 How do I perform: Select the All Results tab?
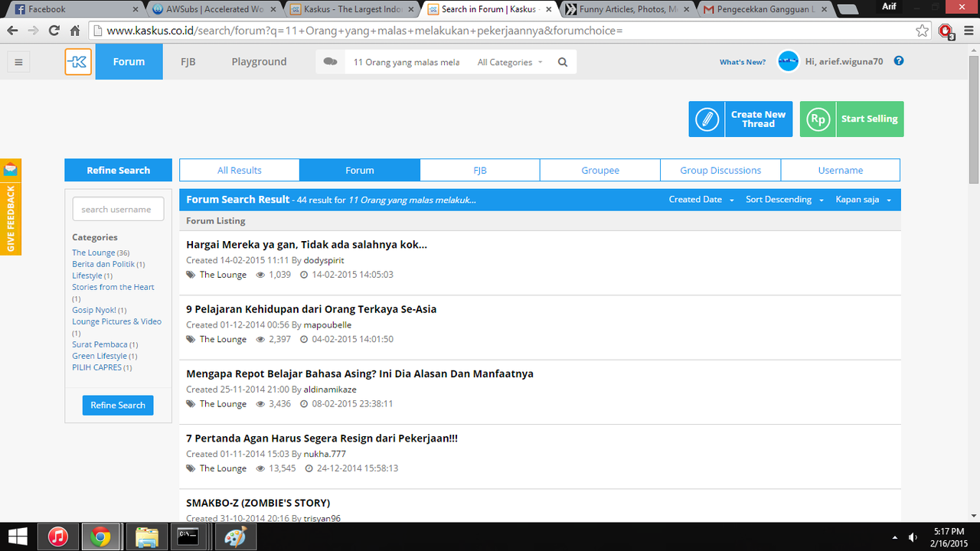point(240,170)
